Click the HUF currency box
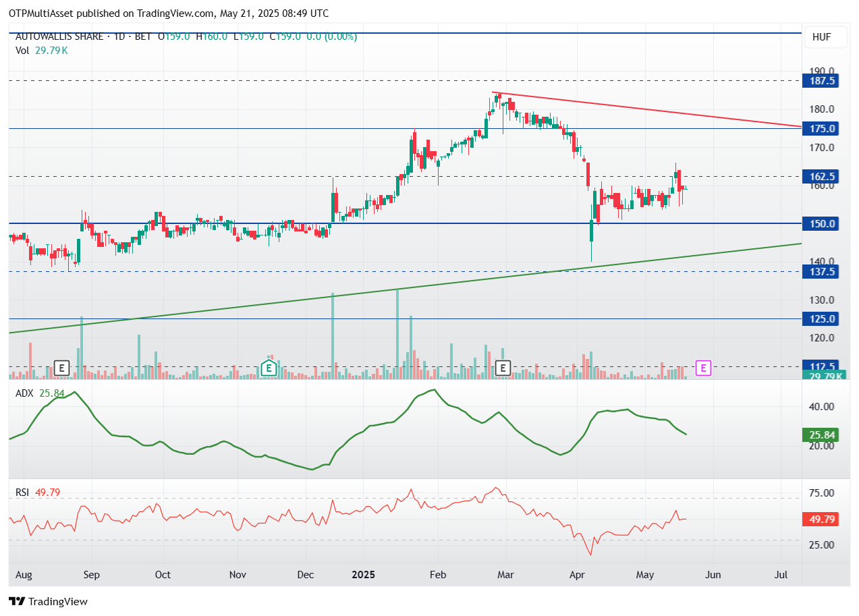This screenshot has height=616, width=859. pyautogui.click(x=821, y=38)
